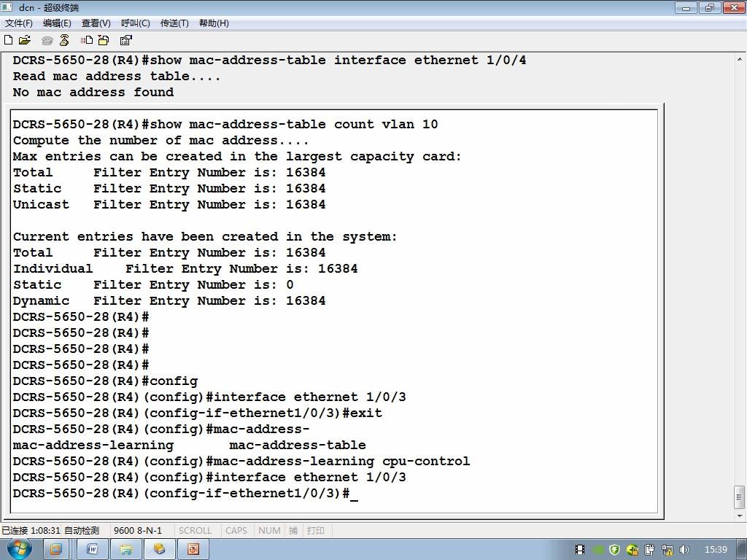Open the orange-square taskbar app next to Start

click(x=56, y=550)
